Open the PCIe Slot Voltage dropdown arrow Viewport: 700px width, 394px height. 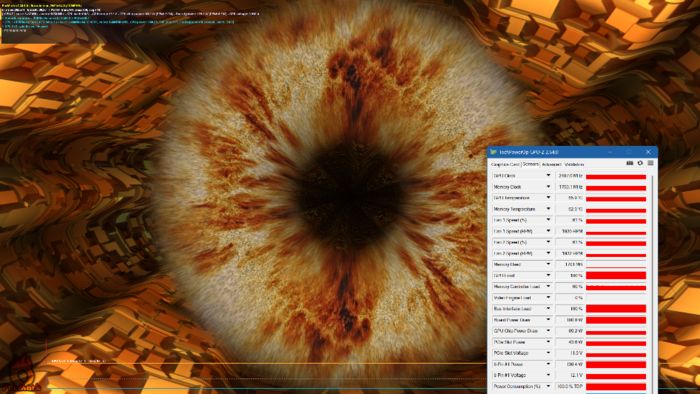pyautogui.click(x=548, y=353)
